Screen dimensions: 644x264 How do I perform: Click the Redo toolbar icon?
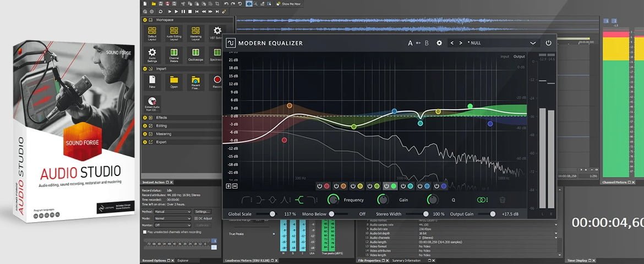click(x=233, y=4)
